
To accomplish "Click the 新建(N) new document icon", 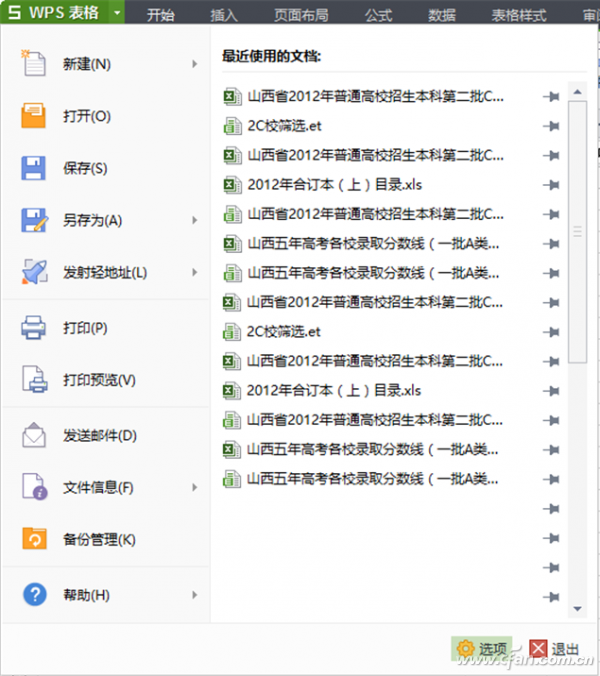I will [34, 63].
